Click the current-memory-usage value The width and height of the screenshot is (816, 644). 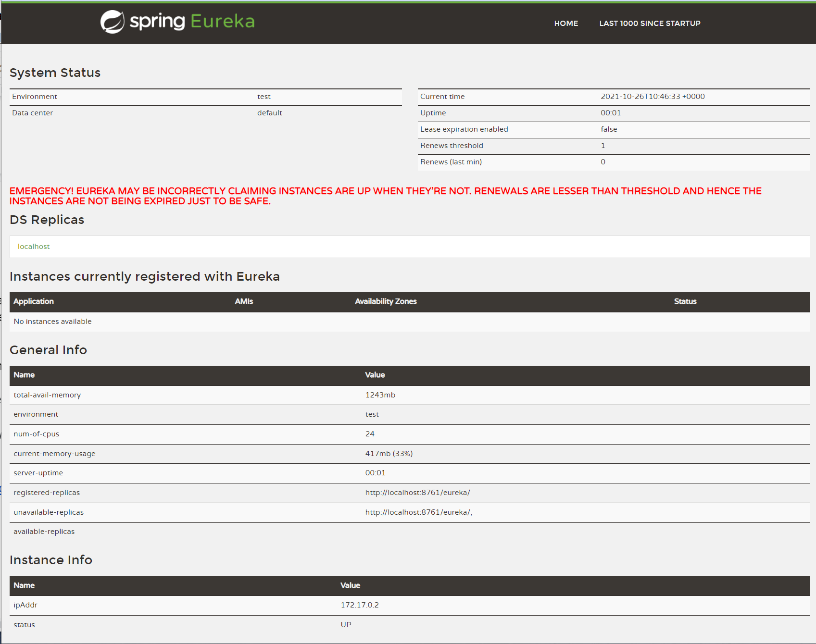[x=389, y=454]
